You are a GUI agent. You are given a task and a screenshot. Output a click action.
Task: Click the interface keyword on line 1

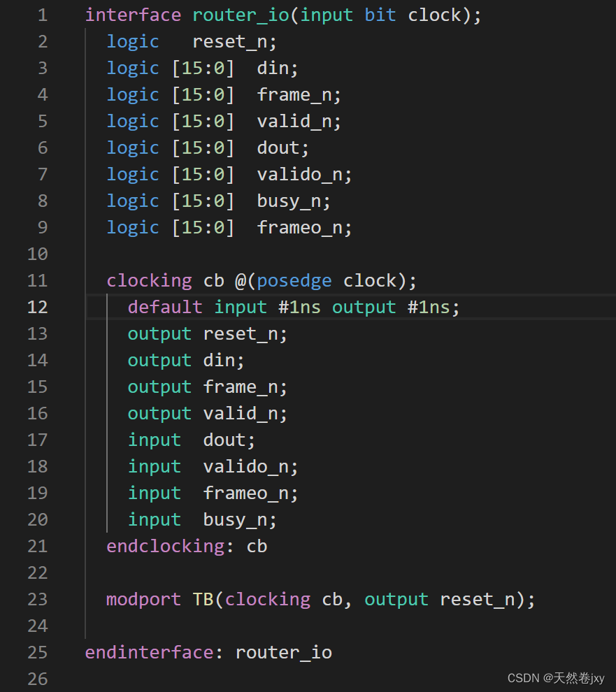click(133, 14)
